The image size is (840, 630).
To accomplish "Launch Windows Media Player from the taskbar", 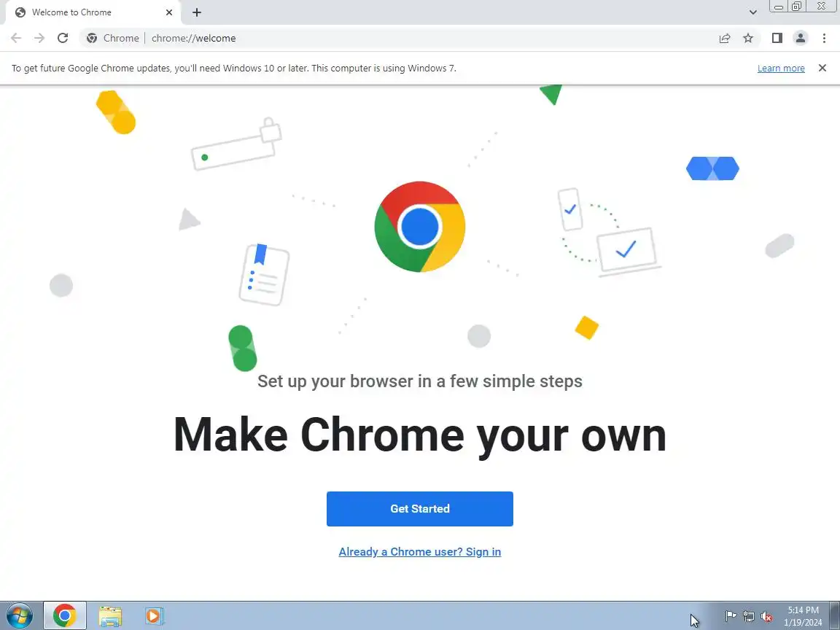I will pyautogui.click(x=154, y=616).
